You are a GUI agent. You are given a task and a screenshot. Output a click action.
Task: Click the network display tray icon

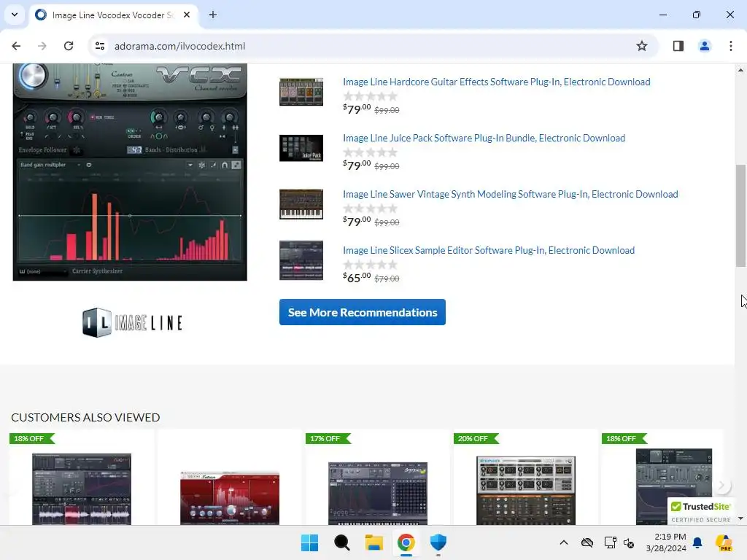(x=610, y=542)
